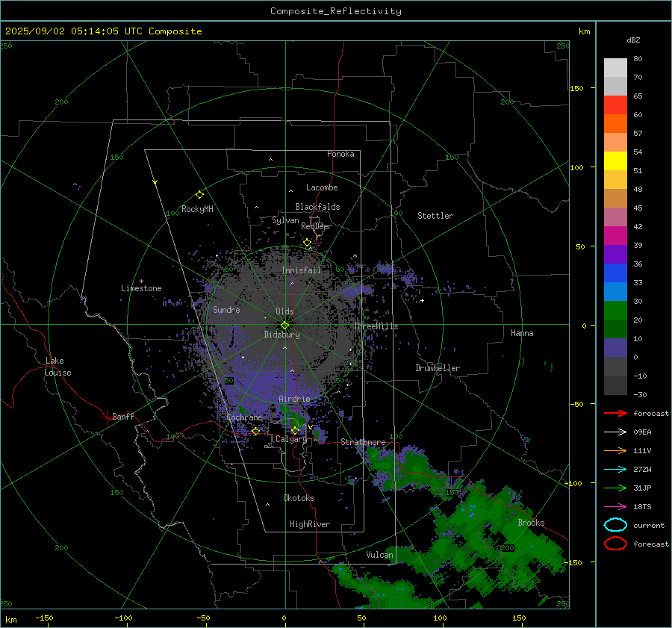Click the Innisfail city label
Viewport: 672px width, 628px height.
click(x=301, y=270)
